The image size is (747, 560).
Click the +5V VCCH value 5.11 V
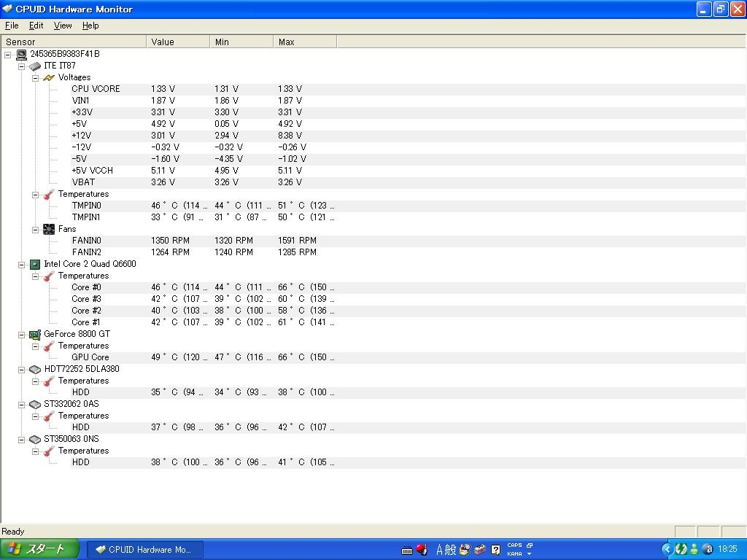(163, 171)
